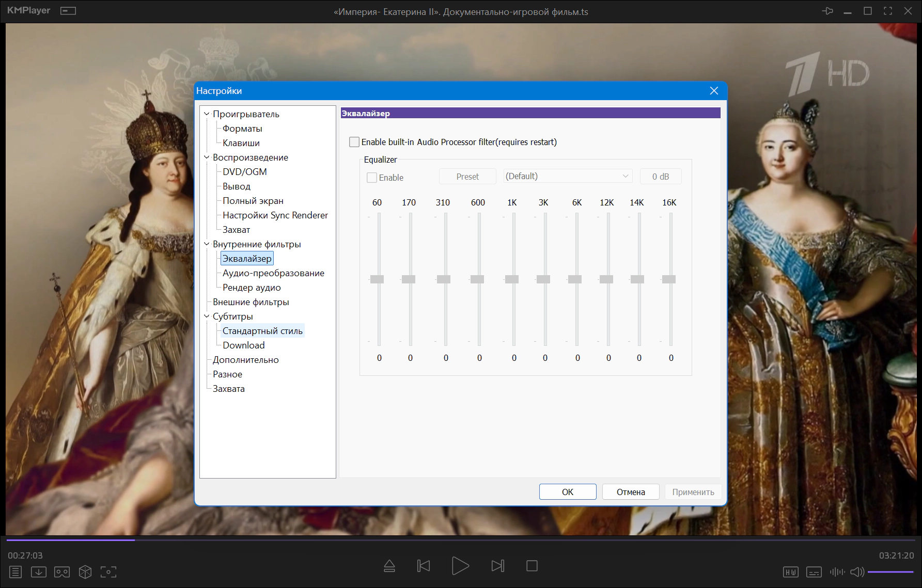This screenshot has width=922, height=588.
Task: Close the Настройки dialog
Action: click(714, 91)
